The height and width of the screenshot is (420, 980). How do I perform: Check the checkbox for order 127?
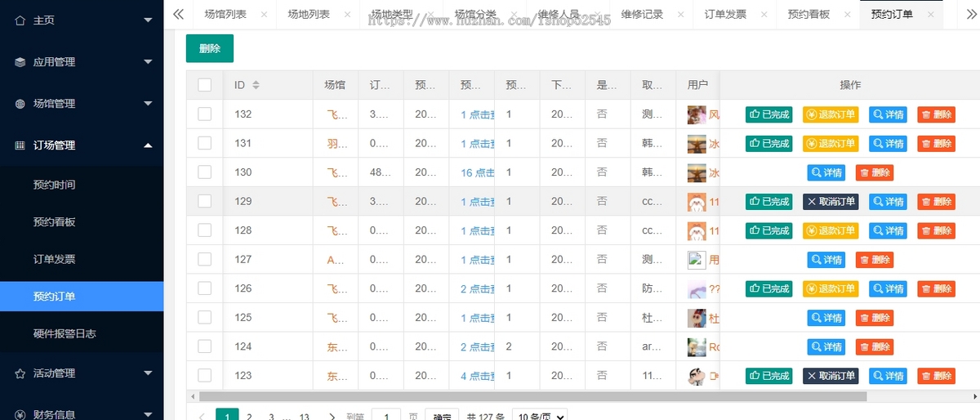point(204,260)
